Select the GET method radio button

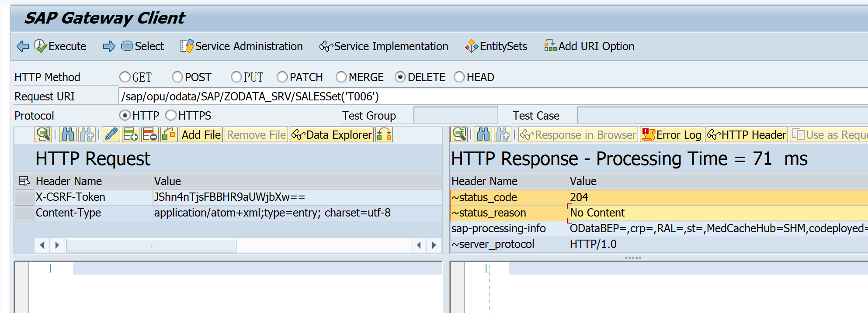point(125,77)
